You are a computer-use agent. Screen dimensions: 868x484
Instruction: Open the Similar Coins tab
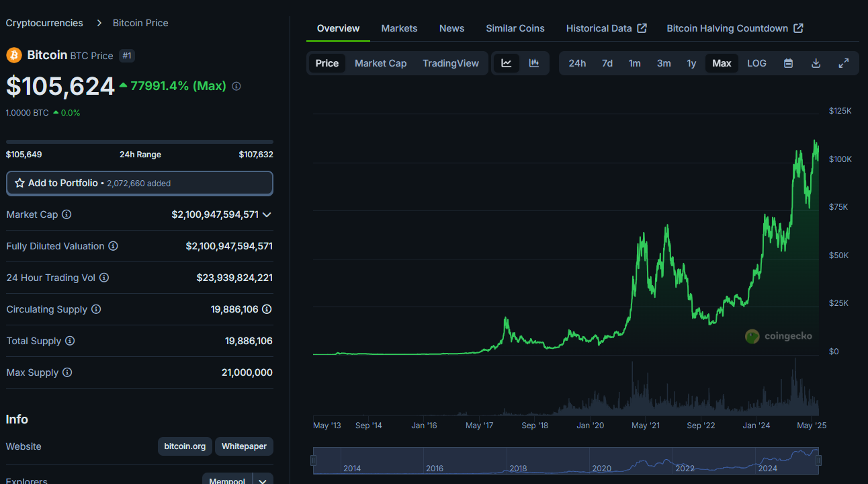coord(515,28)
